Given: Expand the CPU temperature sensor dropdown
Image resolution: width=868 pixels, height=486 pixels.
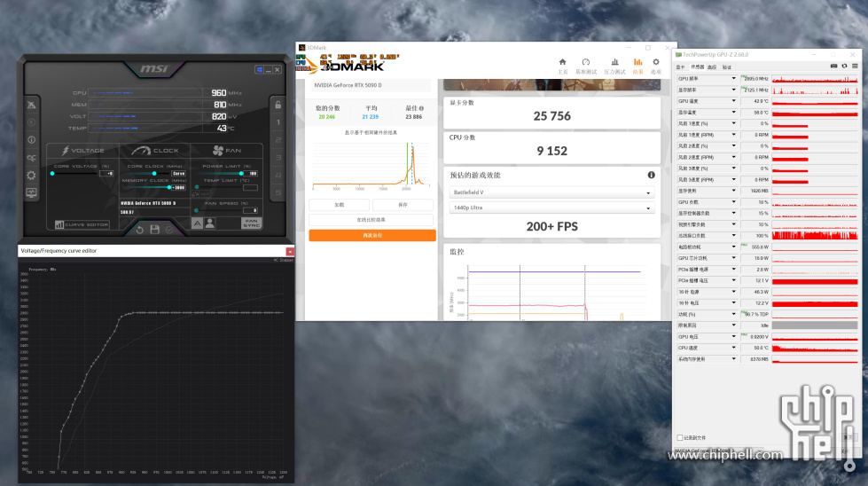Looking at the screenshot, I should pyautogui.click(x=733, y=348).
